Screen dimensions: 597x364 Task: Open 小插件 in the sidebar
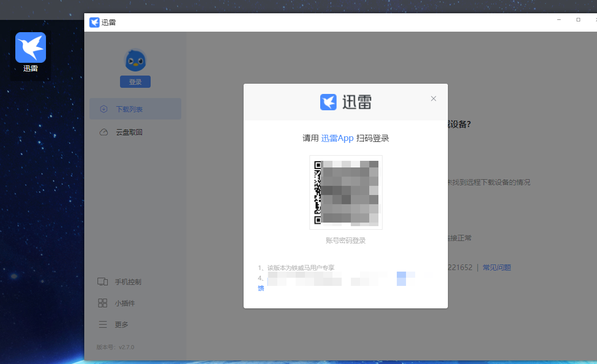pos(125,303)
